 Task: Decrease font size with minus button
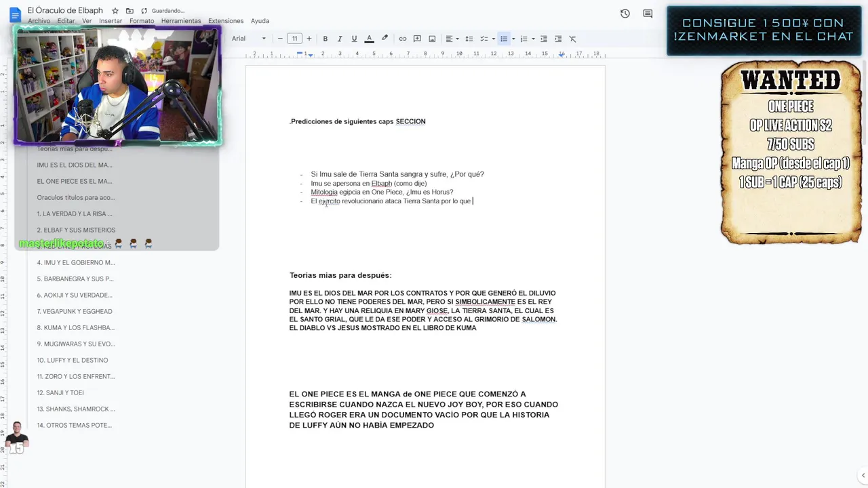coord(280,39)
